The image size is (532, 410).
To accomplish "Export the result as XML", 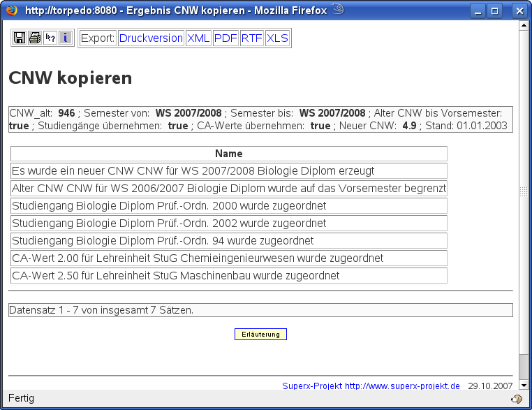I will tap(198, 38).
